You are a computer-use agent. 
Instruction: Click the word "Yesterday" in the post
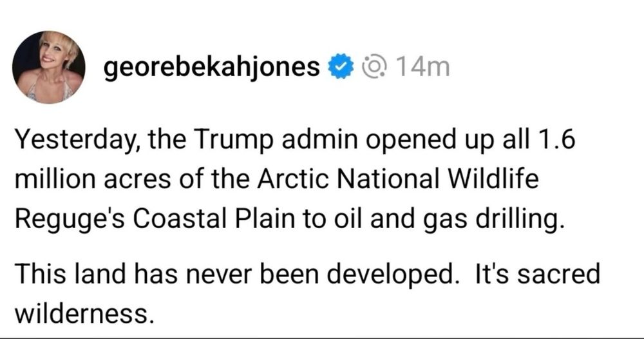[x=74, y=140]
